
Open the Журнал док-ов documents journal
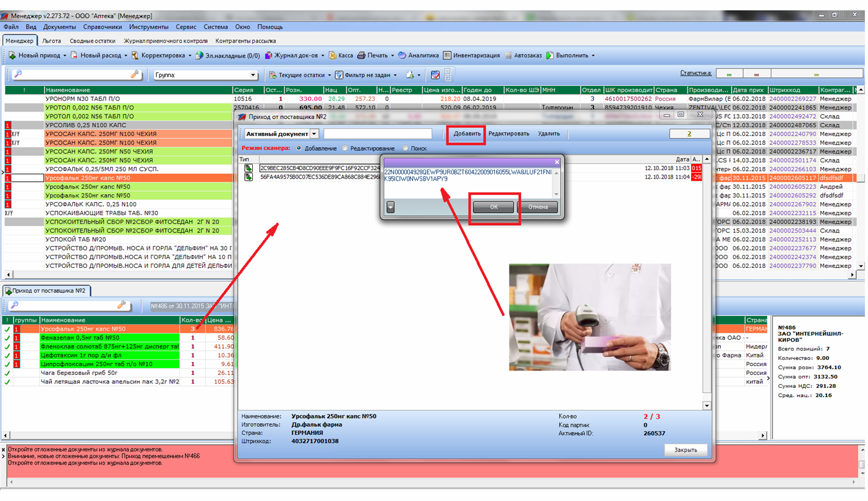click(x=294, y=56)
